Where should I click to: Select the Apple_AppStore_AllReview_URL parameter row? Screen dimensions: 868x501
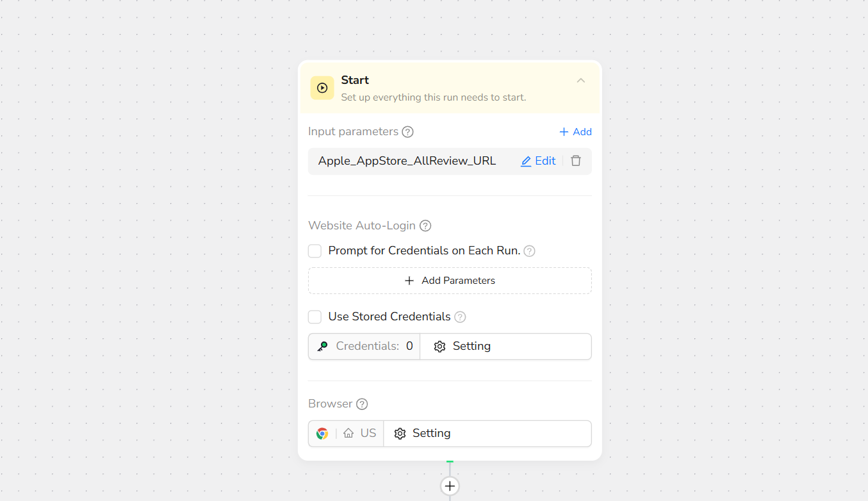pyautogui.click(x=407, y=161)
